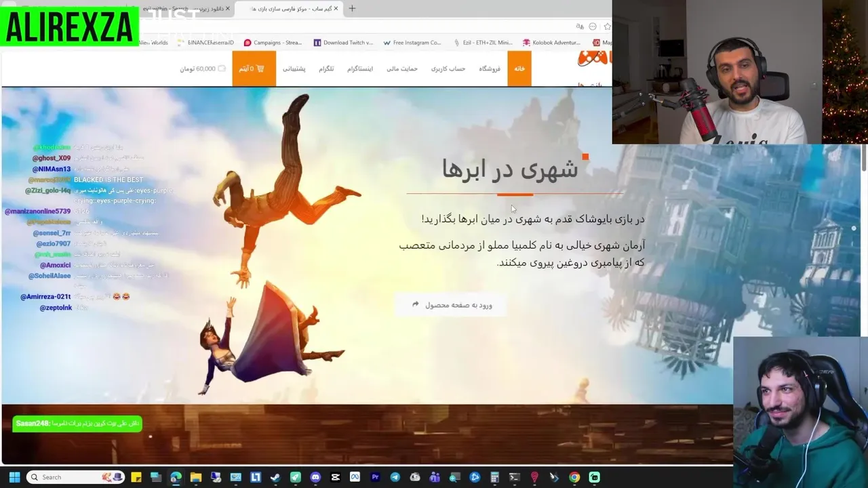Click the Sasan248 green chat banner
The width and height of the screenshot is (868, 488).
click(77, 424)
